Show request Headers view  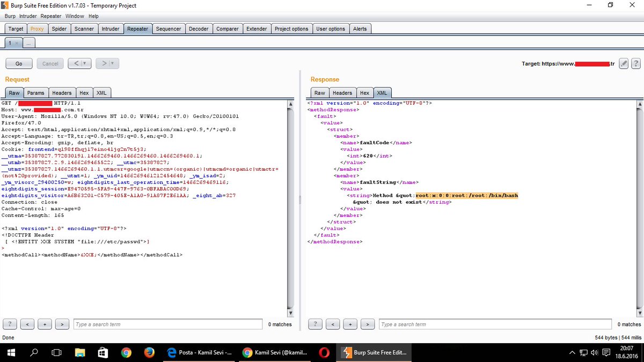point(62,93)
